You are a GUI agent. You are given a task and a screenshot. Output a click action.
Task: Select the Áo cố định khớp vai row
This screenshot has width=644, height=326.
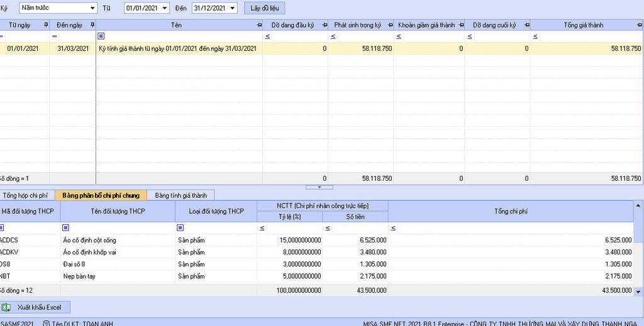click(317, 252)
